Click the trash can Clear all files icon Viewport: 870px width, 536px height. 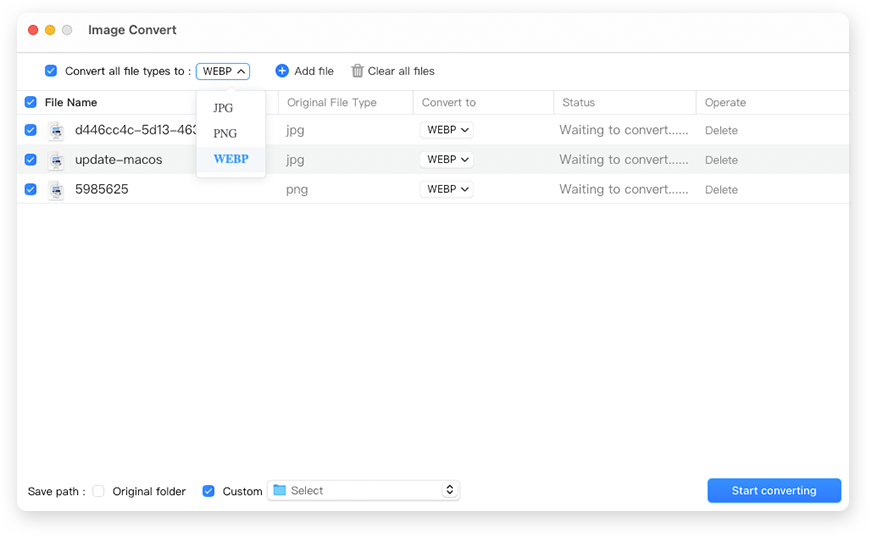pos(357,71)
